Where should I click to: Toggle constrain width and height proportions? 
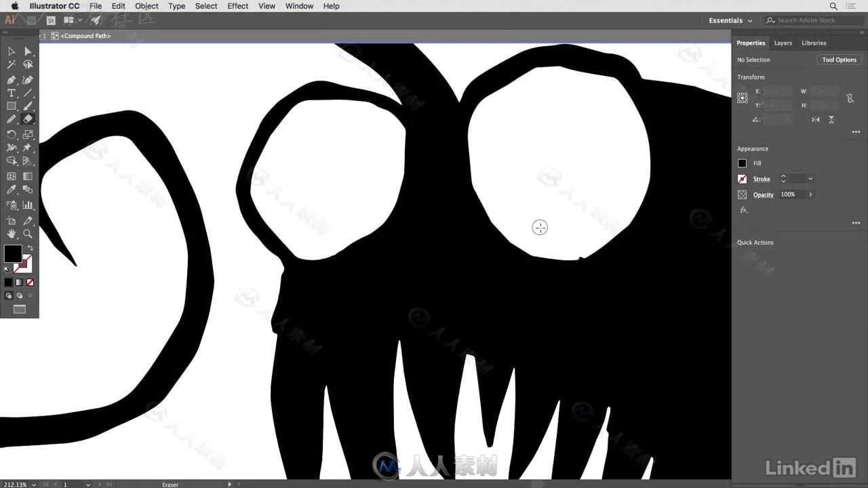(x=850, y=98)
